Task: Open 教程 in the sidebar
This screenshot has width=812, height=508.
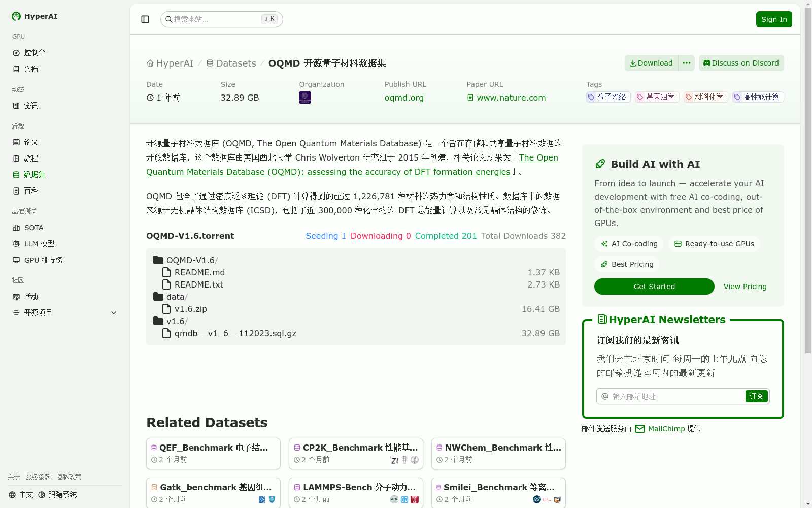Action: click(31, 158)
